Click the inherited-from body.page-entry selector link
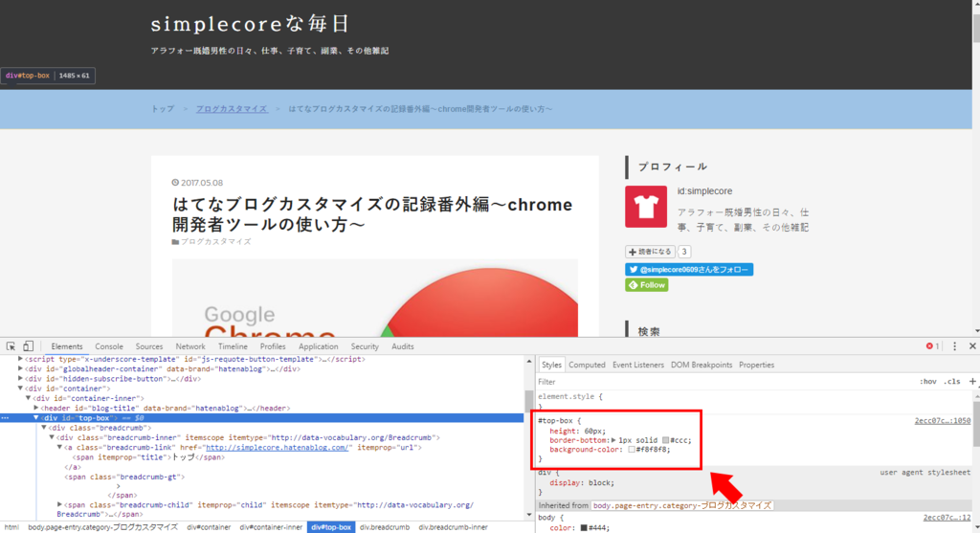 coord(681,505)
